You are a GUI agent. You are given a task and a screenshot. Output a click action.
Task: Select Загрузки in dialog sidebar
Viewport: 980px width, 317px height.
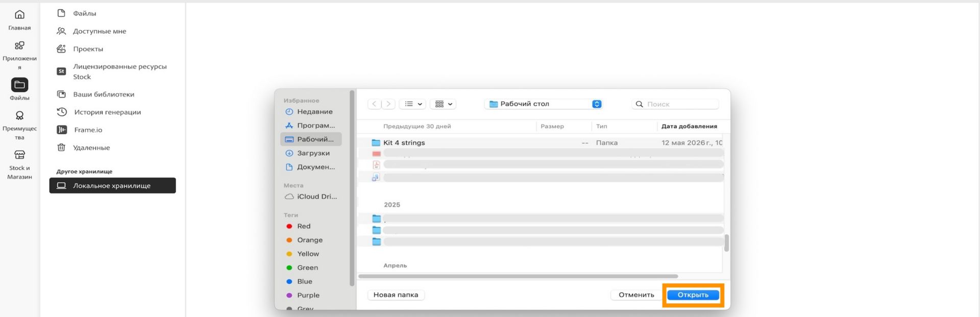pyautogui.click(x=311, y=153)
